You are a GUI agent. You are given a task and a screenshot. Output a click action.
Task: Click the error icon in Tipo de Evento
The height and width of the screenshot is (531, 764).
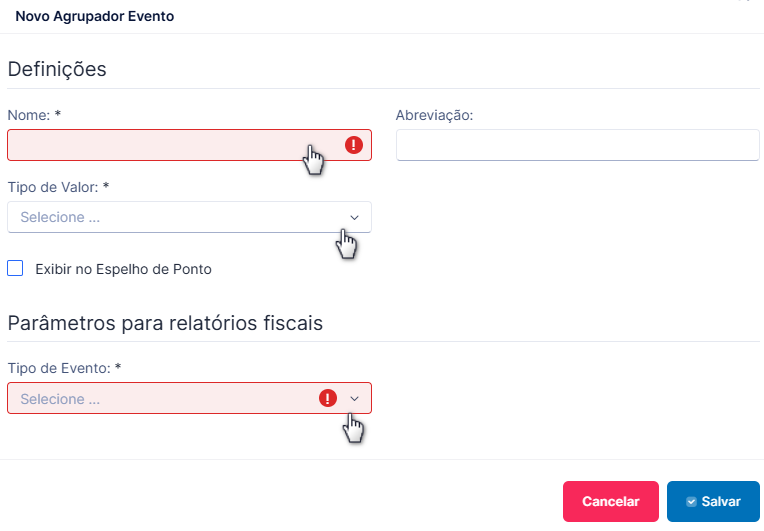click(x=328, y=398)
